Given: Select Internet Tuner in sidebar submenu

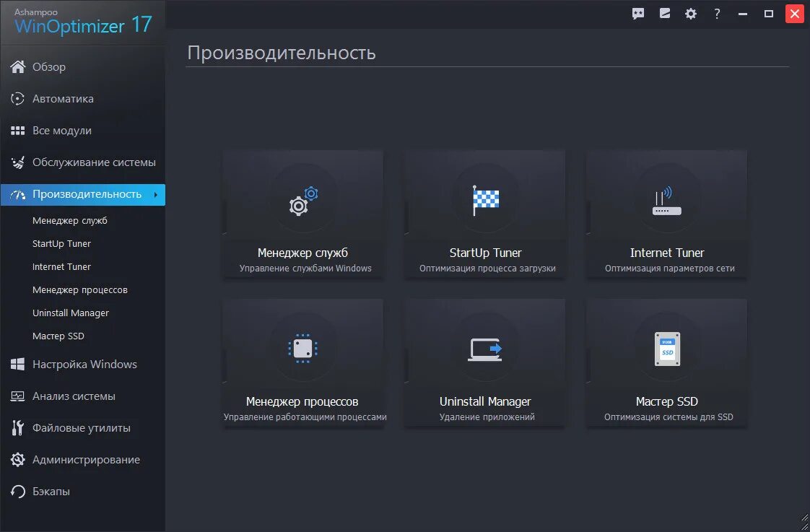Looking at the screenshot, I should point(61,267).
